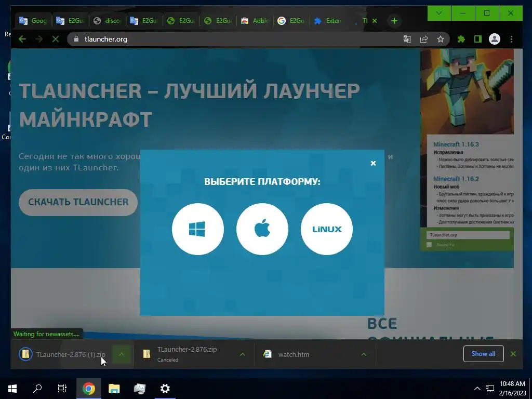
Task: Open the Minecraft 1.16.2 link
Action: [456, 179]
